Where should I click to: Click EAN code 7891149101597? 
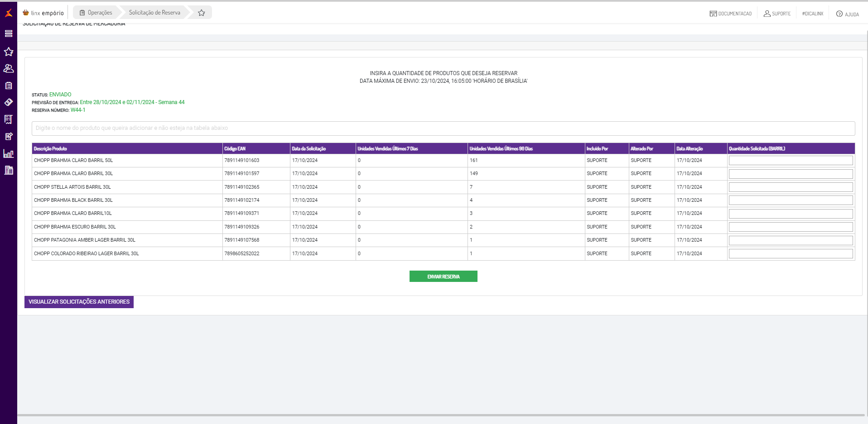point(242,174)
